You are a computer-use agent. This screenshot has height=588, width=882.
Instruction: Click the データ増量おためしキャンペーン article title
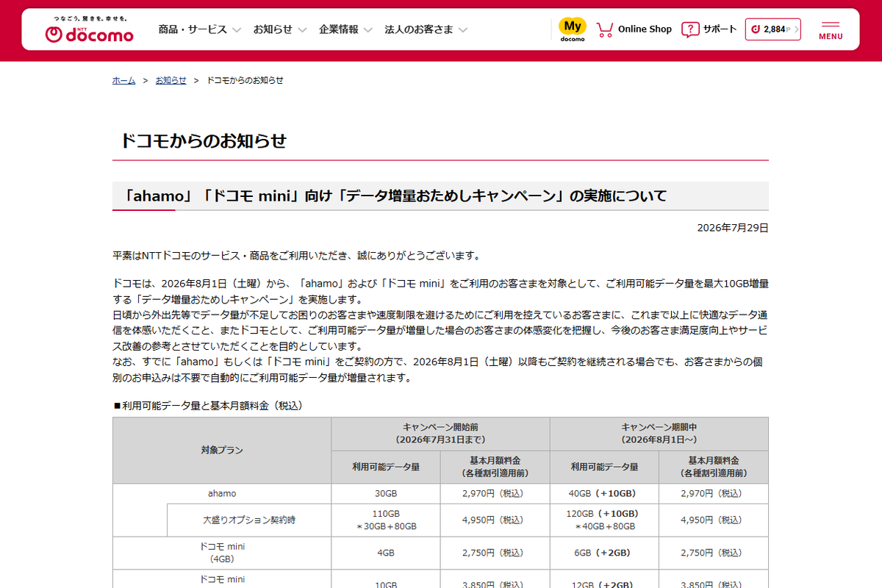395,196
